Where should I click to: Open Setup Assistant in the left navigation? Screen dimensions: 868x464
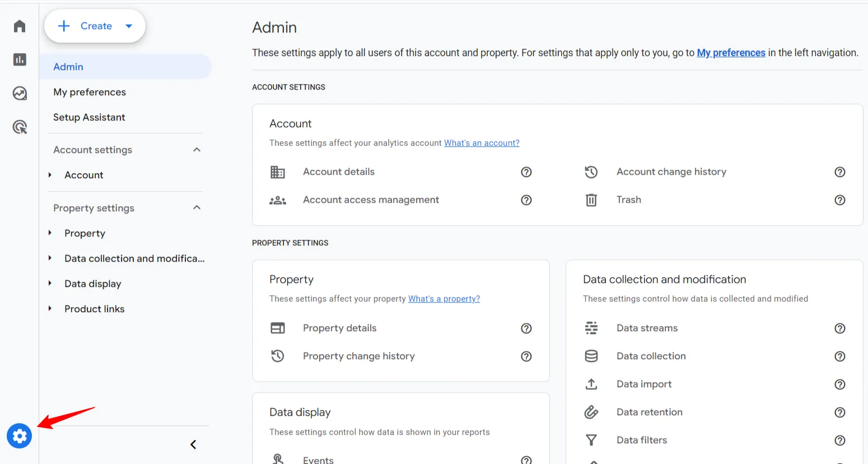[89, 117]
